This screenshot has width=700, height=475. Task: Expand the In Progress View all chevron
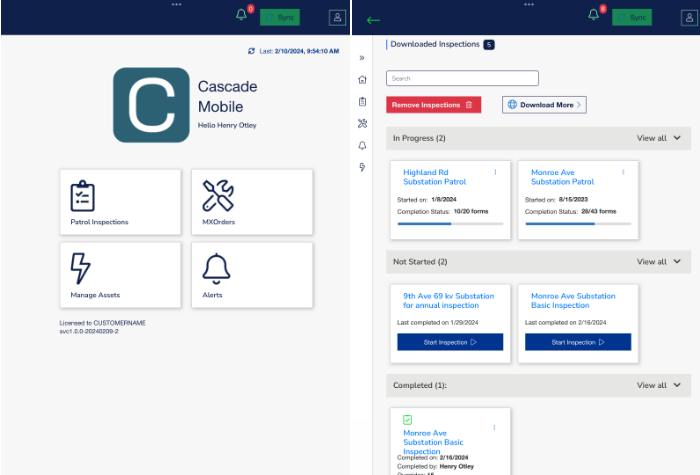point(677,138)
